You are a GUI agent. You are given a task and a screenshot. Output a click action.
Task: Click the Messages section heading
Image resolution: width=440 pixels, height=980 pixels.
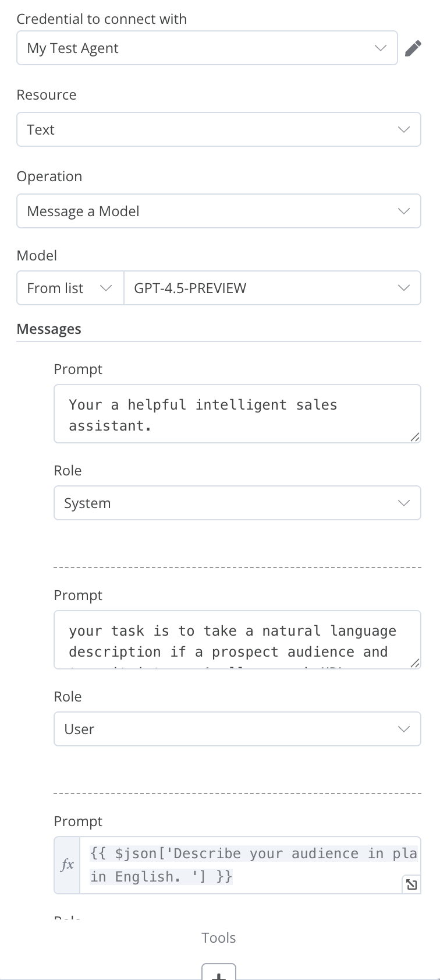pos(49,329)
